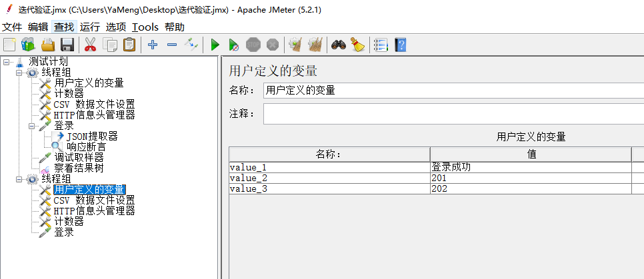
Task: Click the 注释 comment input field
Action: [453, 114]
